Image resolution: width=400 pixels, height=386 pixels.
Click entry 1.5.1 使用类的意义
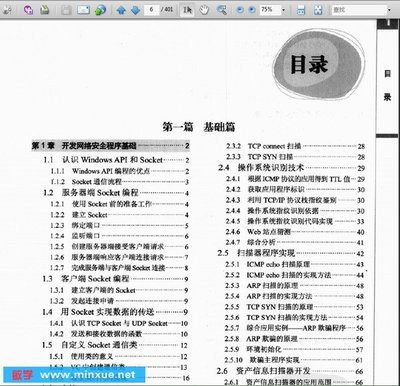click(x=119, y=356)
